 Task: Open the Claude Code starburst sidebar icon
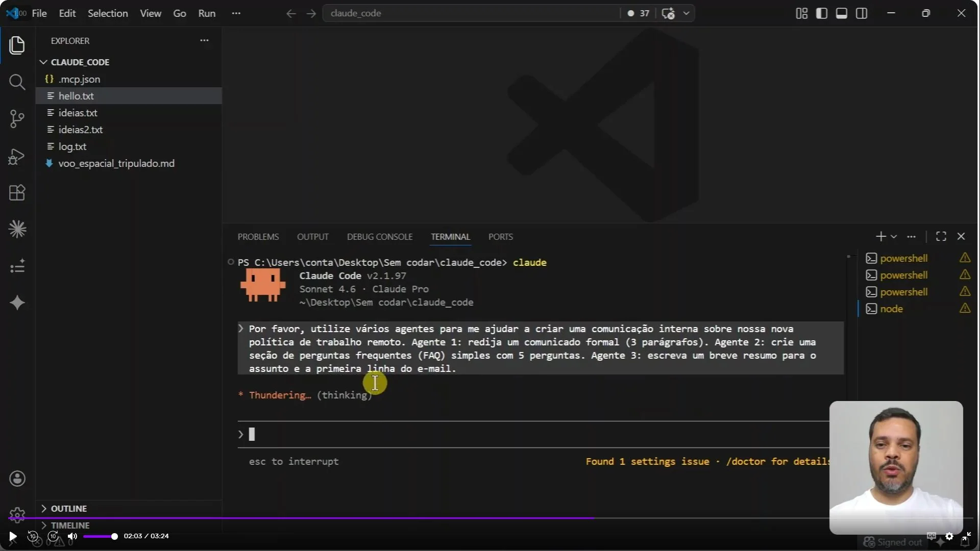coord(17,230)
